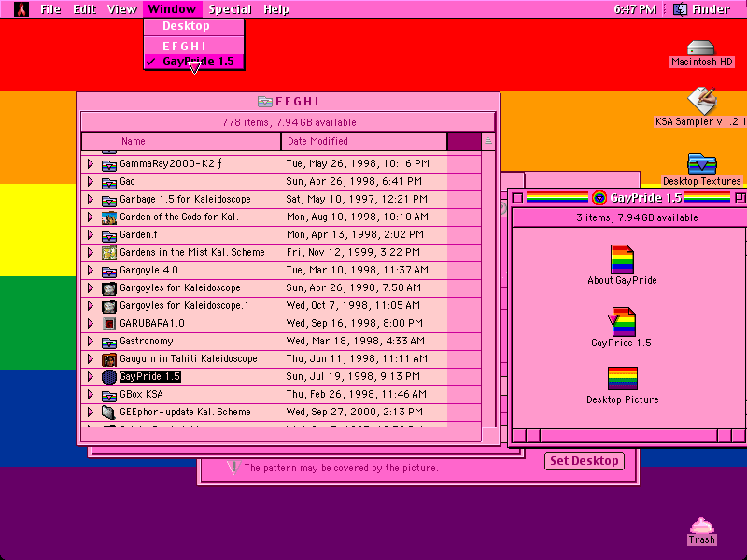Click the date Tue, May 26, 1998, 10:16 PM
Image resolution: width=747 pixels, height=560 pixels.
click(x=358, y=164)
